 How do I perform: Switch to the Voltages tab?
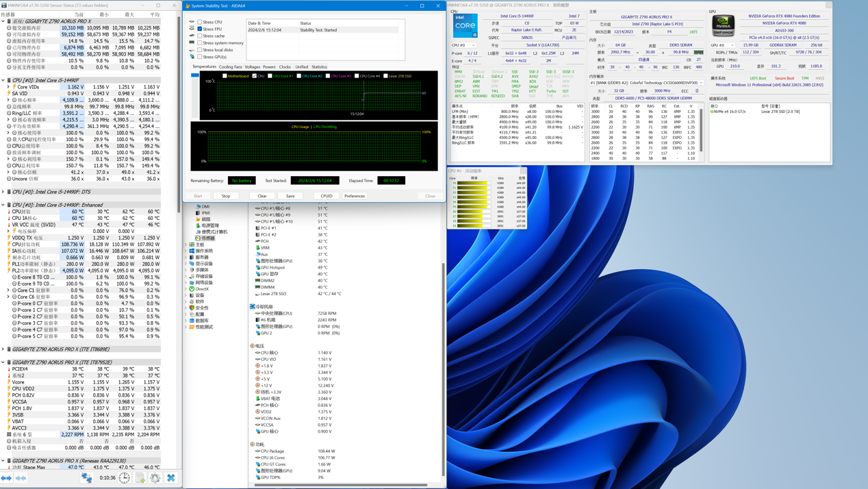point(253,67)
